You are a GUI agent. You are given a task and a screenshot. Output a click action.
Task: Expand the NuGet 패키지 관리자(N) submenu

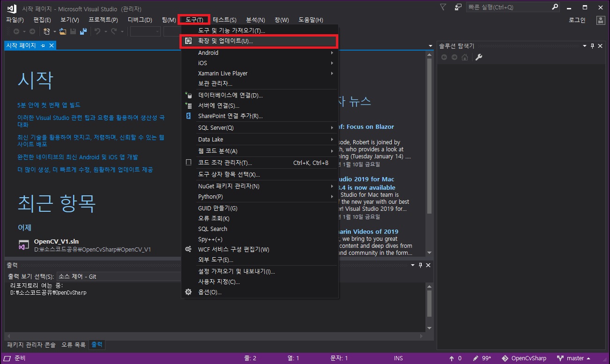[x=259, y=186]
